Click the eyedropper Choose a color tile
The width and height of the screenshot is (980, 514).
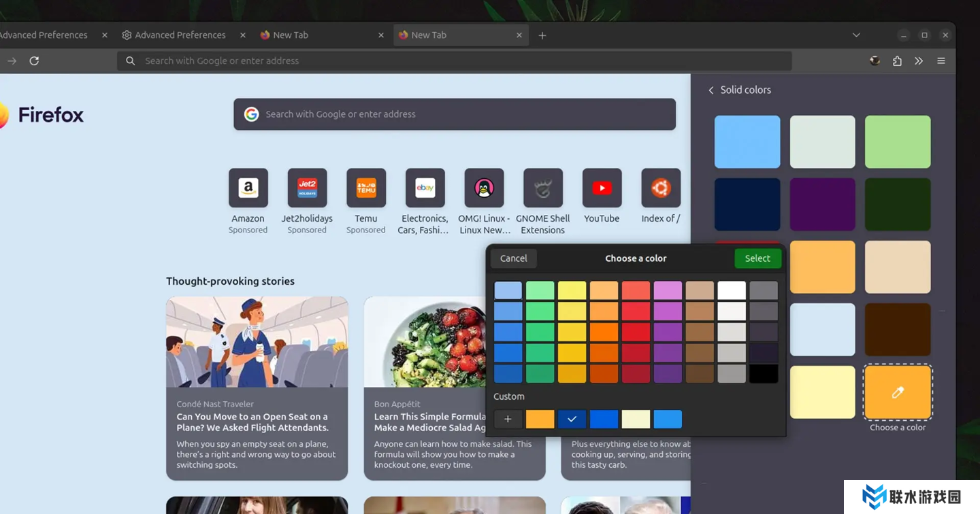click(897, 392)
